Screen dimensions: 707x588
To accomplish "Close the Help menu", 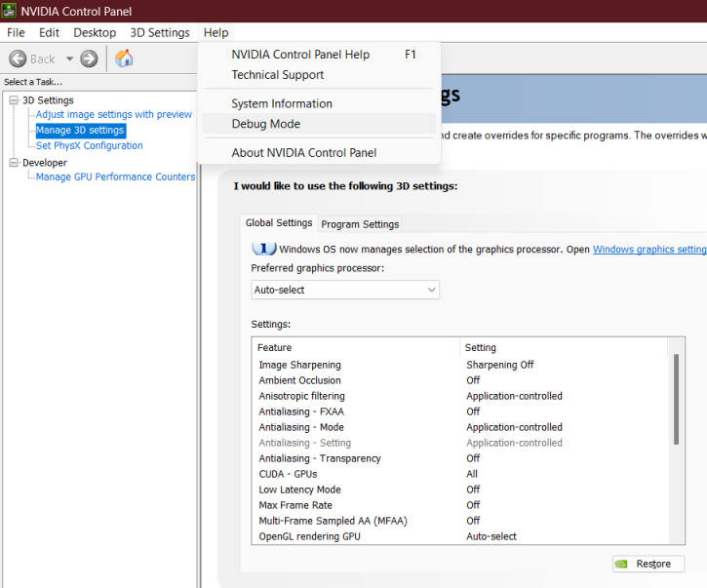I will coord(216,33).
